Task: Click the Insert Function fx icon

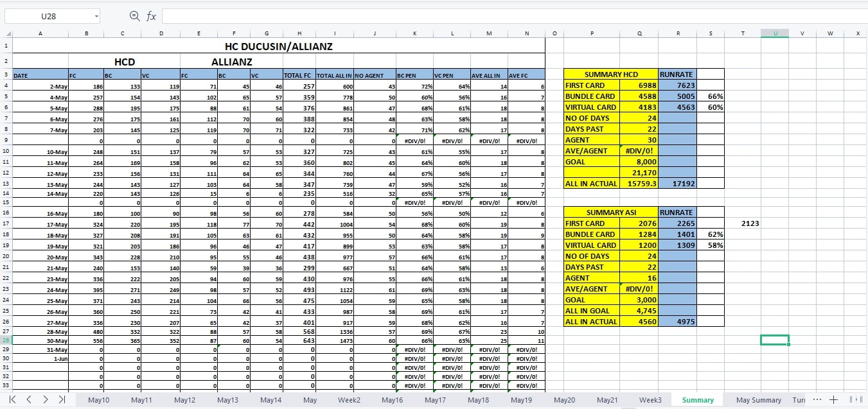Action: 152,16
